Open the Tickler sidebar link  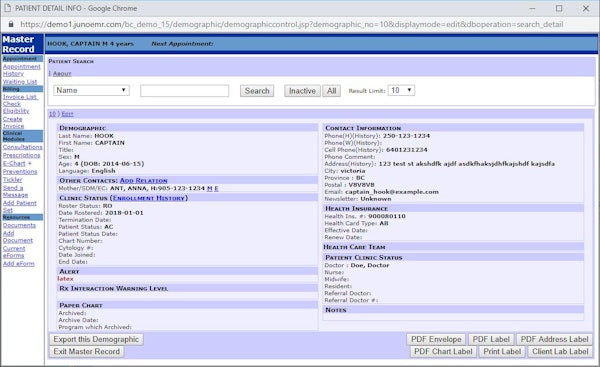click(x=13, y=179)
